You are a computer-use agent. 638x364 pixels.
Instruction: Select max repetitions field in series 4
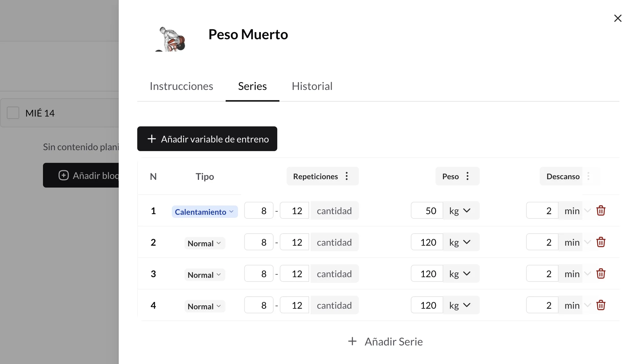(294, 305)
